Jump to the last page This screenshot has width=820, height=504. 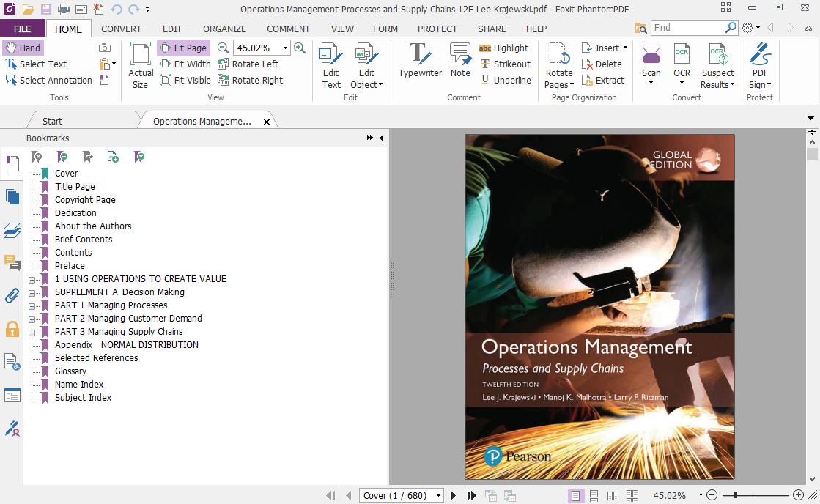coord(471,495)
